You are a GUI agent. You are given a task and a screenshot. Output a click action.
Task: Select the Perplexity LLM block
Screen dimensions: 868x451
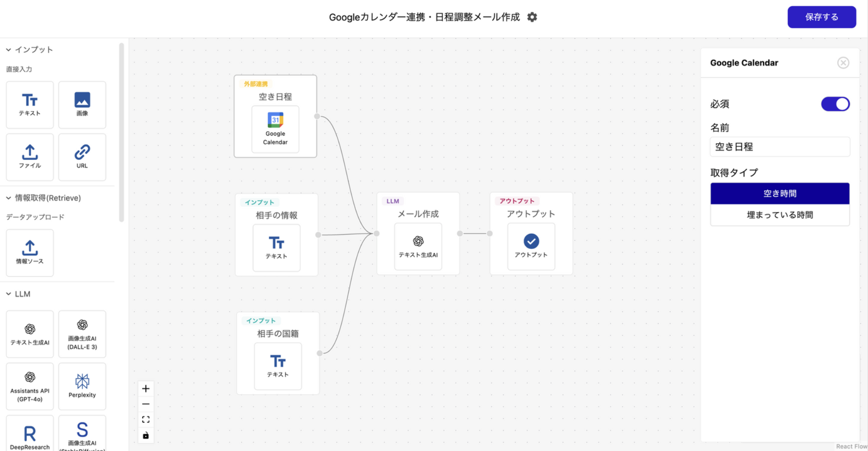pos(82,386)
